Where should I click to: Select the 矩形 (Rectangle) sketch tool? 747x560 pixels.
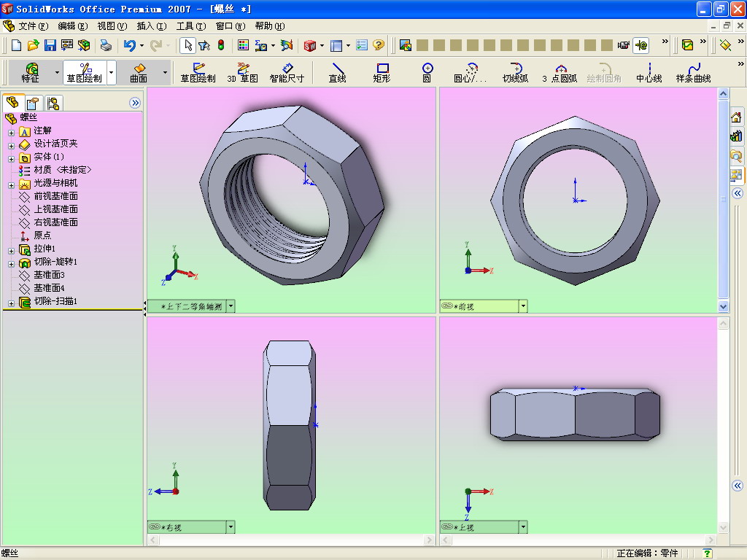382,72
